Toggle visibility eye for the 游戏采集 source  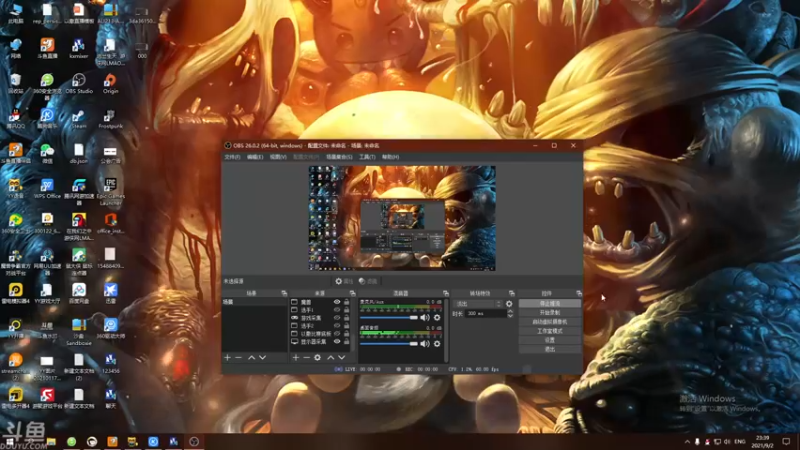(337, 318)
